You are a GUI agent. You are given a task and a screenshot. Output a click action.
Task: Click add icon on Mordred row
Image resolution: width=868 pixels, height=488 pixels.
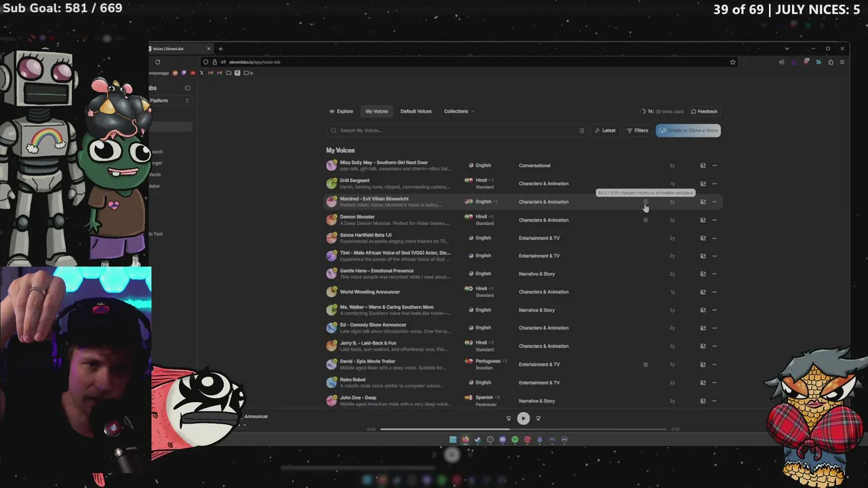point(703,201)
